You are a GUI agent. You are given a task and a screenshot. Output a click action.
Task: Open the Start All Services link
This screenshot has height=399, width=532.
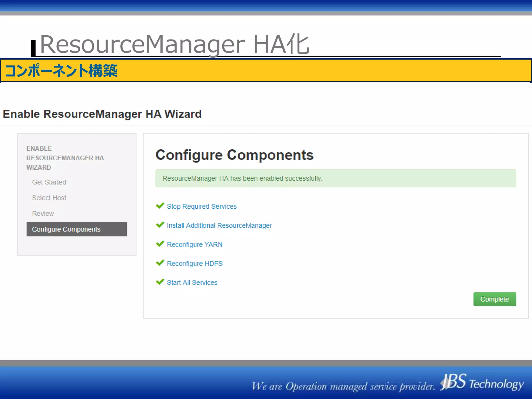tap(192, 282)
